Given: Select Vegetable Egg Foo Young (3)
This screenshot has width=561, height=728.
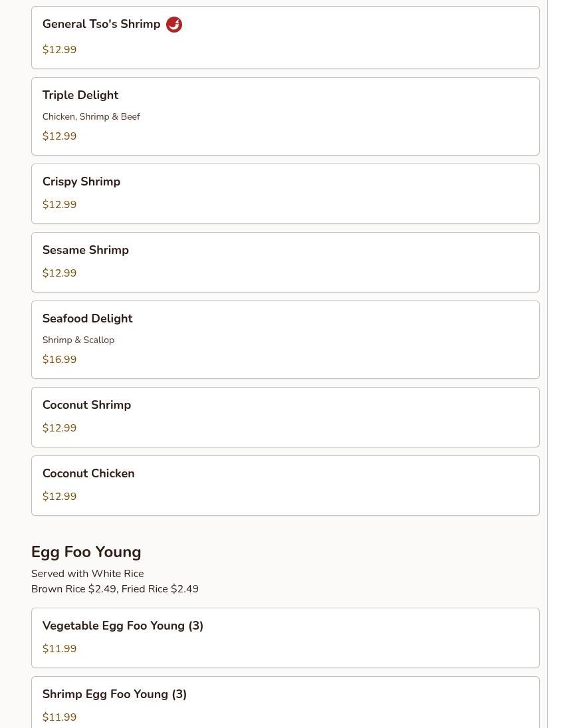Looking at the screenshot, I should click(x=284, y=638).
